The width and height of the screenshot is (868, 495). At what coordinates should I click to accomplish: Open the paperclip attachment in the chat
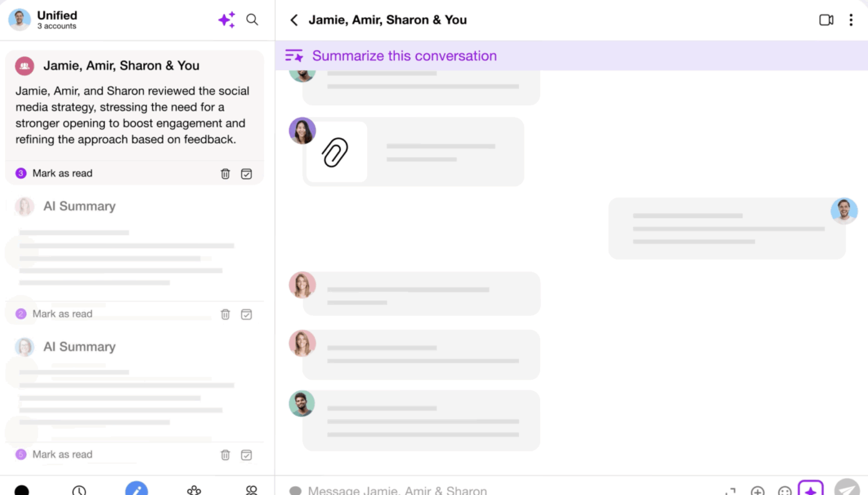[x=335, y=152]
